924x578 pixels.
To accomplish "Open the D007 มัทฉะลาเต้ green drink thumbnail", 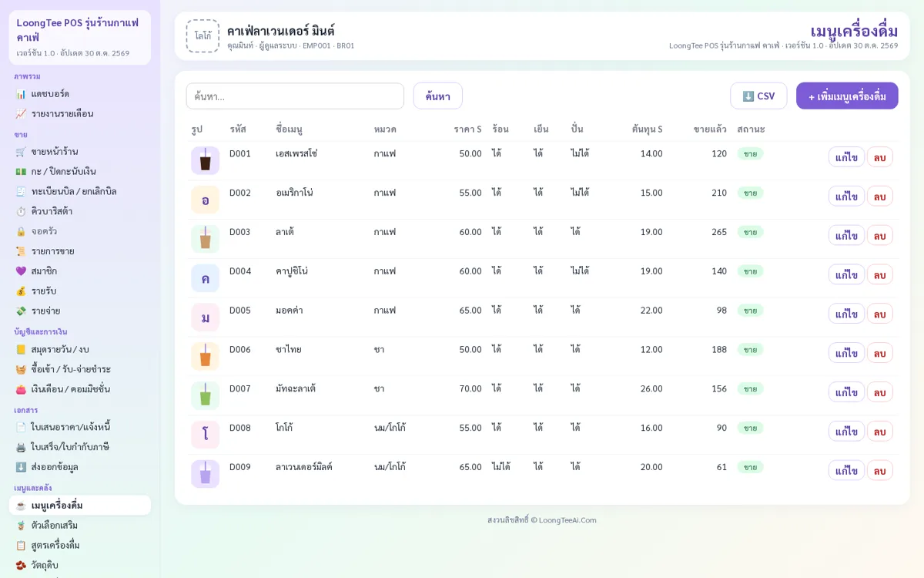I will (x=206, y=396).
